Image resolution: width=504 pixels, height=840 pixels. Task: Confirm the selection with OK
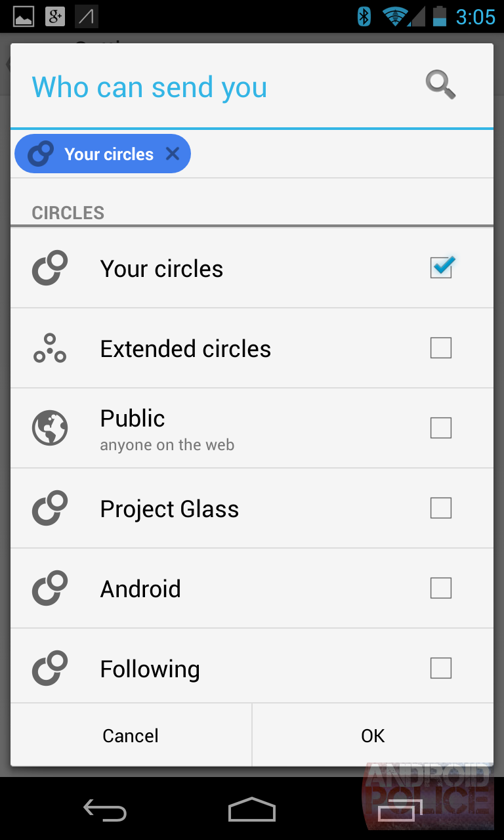pyautogui.click(x=373, y=736)
